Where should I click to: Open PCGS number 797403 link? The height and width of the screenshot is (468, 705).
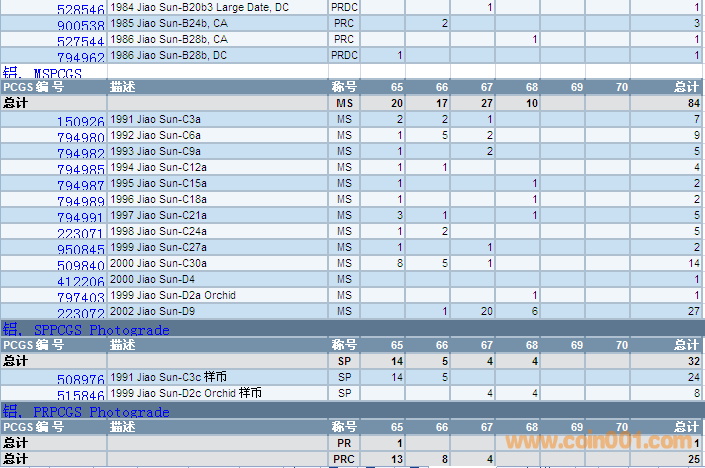(80, 298)
